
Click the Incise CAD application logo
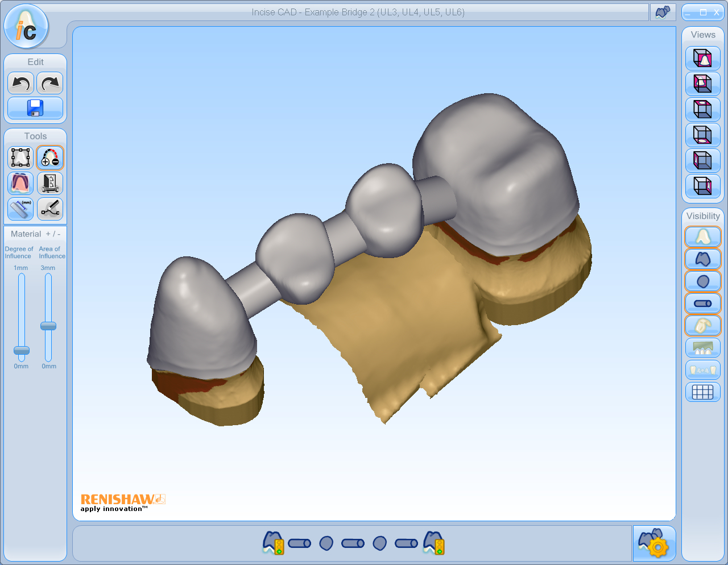click(x=26, y=27)
